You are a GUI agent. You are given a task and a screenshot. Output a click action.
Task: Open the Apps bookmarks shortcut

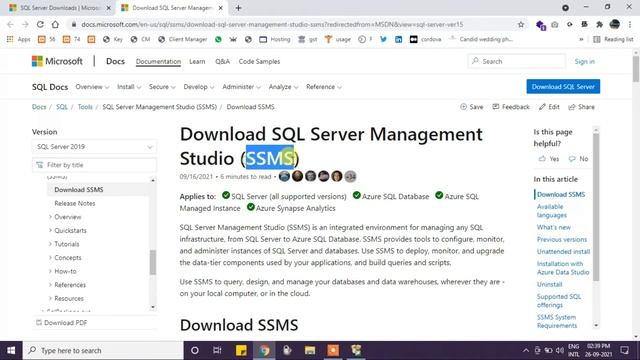[x=19, y=39]
